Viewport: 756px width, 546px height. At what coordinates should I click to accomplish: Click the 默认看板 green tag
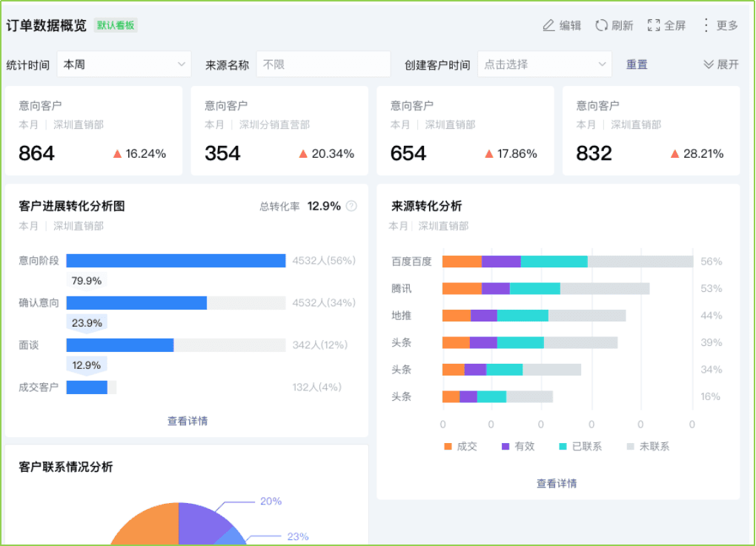[x=116, y=25]
